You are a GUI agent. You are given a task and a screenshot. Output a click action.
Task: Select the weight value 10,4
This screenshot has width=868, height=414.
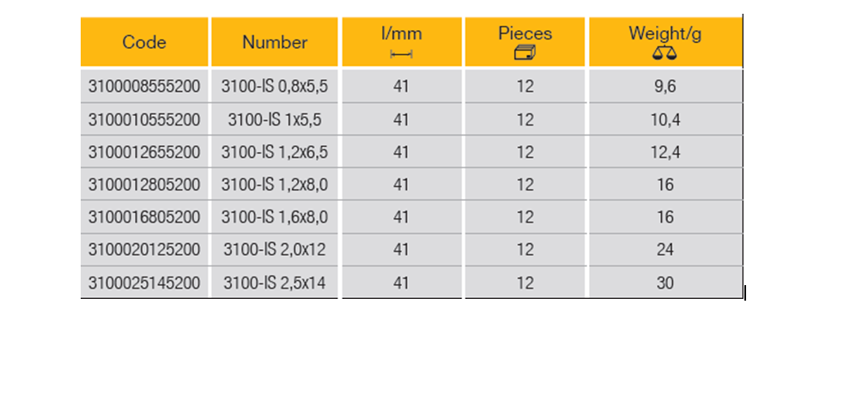(665, 119)
